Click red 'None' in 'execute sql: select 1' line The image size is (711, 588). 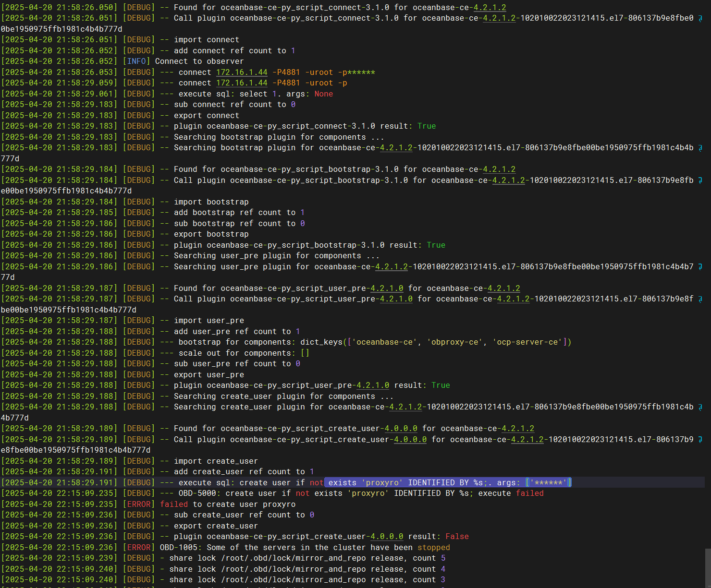[324, 94]
